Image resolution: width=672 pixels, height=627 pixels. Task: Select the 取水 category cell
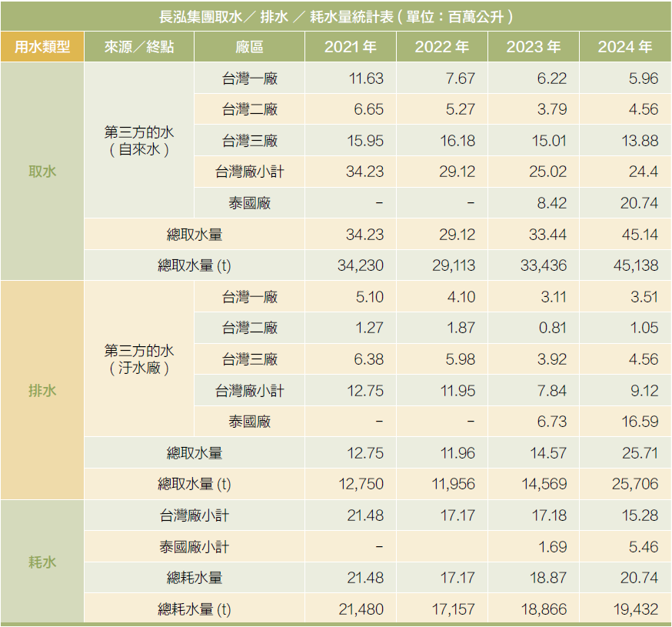coord(42,172)
